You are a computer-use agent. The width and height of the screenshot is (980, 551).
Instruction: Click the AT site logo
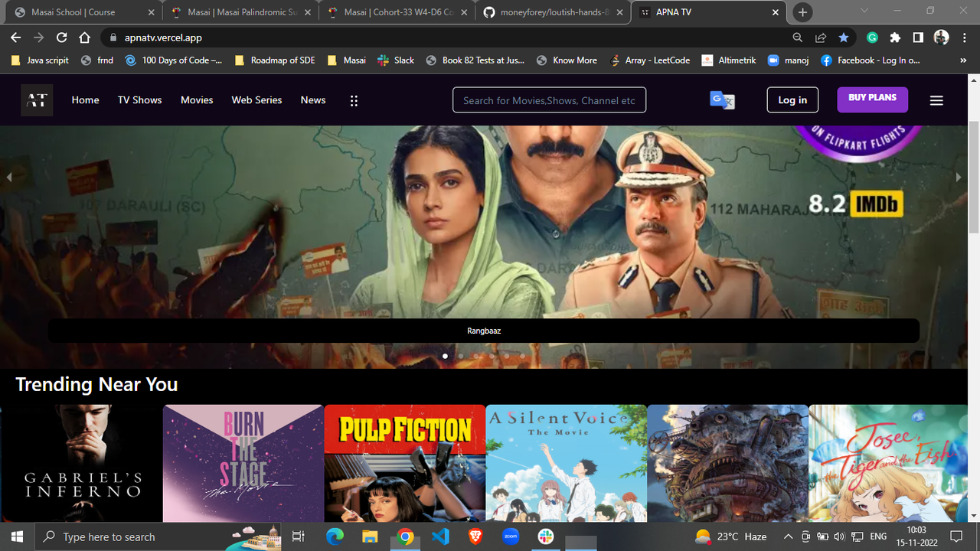point(36,99)
